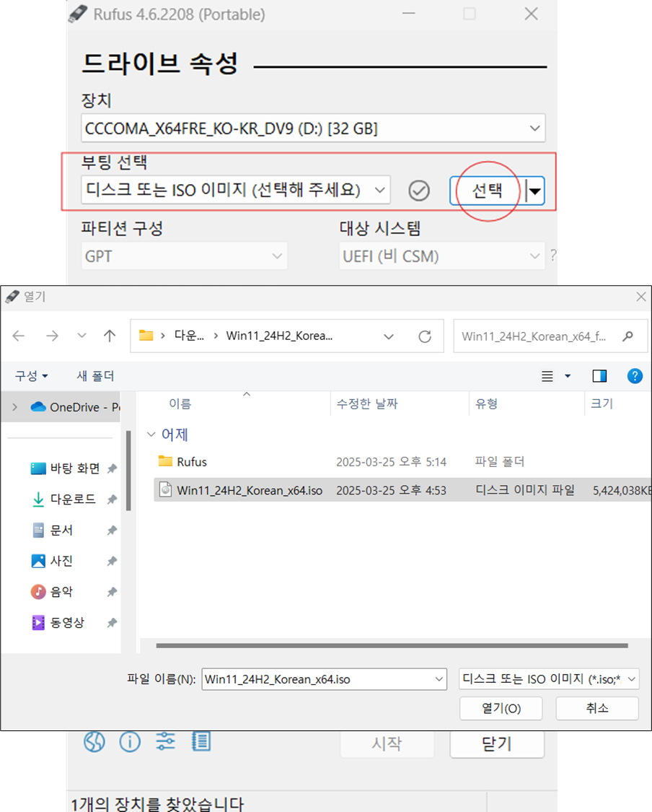652x812 pixels.
Task: Open the file type filter dropdown
Action: tap(549, 679)
